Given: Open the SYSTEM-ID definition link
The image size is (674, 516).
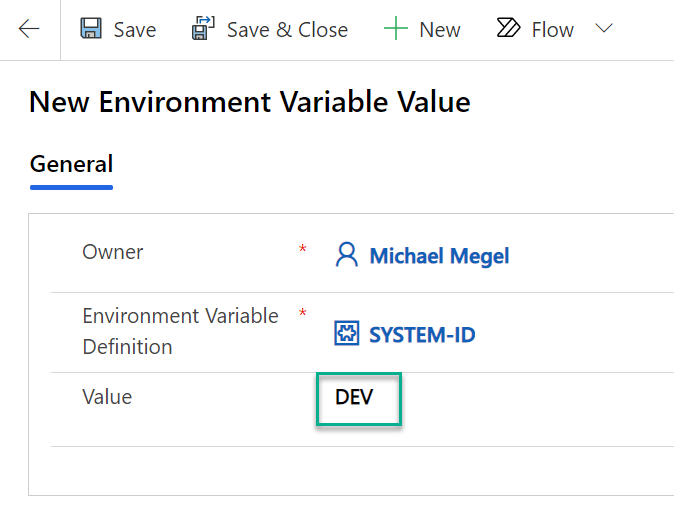Looking at the screenshot, I should (x=422, y=335).
